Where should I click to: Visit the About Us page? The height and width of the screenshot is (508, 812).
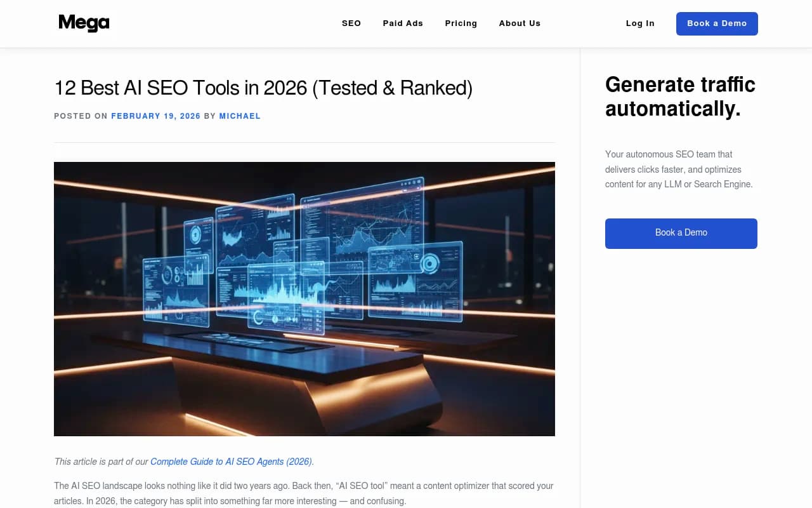pyautogui.click(x=520, y=23)
